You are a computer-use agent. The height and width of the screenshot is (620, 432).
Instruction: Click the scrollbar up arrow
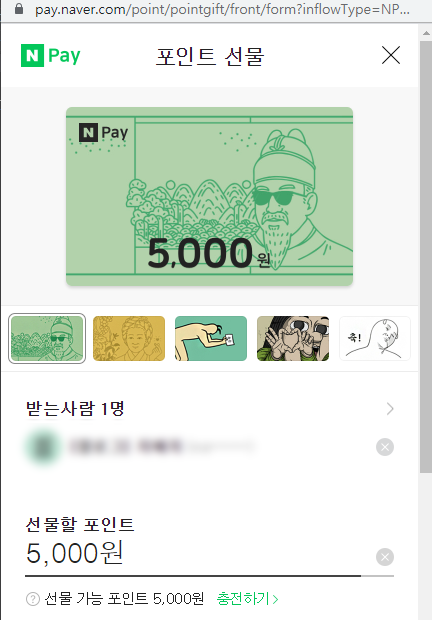coord(426,34)
